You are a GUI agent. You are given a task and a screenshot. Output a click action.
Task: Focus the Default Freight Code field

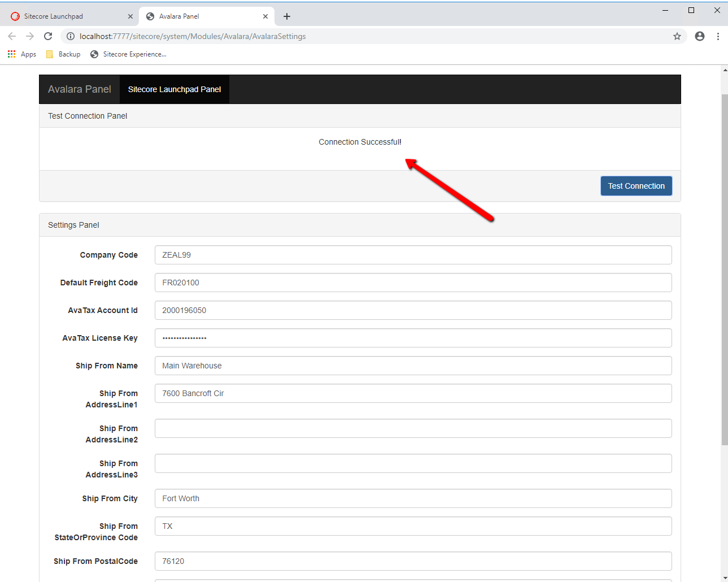pos(413,283)
